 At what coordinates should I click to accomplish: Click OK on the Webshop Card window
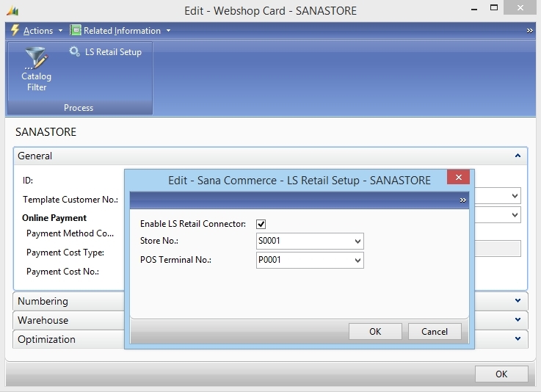pos(501,374)
